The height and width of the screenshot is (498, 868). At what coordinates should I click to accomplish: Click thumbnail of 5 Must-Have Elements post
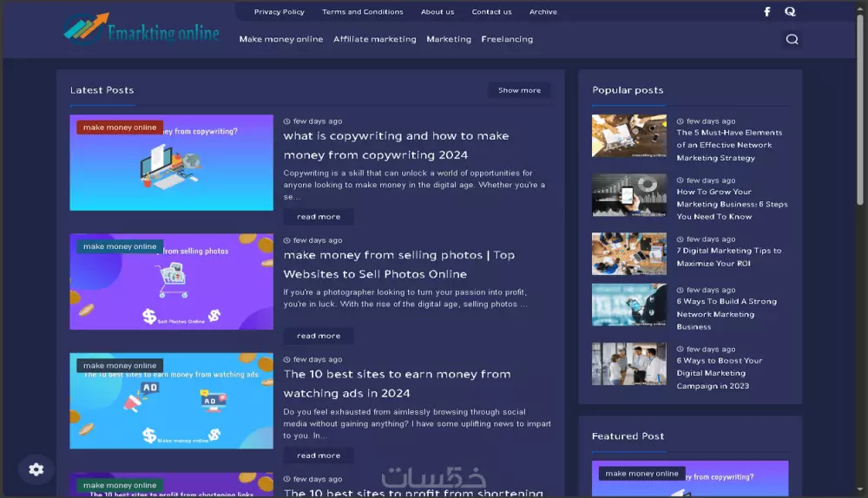coord(628,136)
